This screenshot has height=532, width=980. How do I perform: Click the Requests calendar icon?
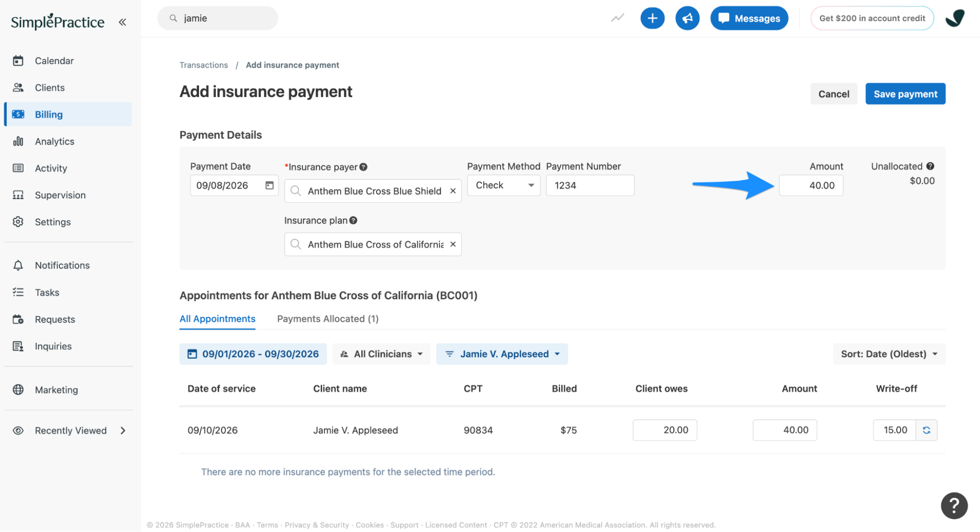tap(18, 319)
